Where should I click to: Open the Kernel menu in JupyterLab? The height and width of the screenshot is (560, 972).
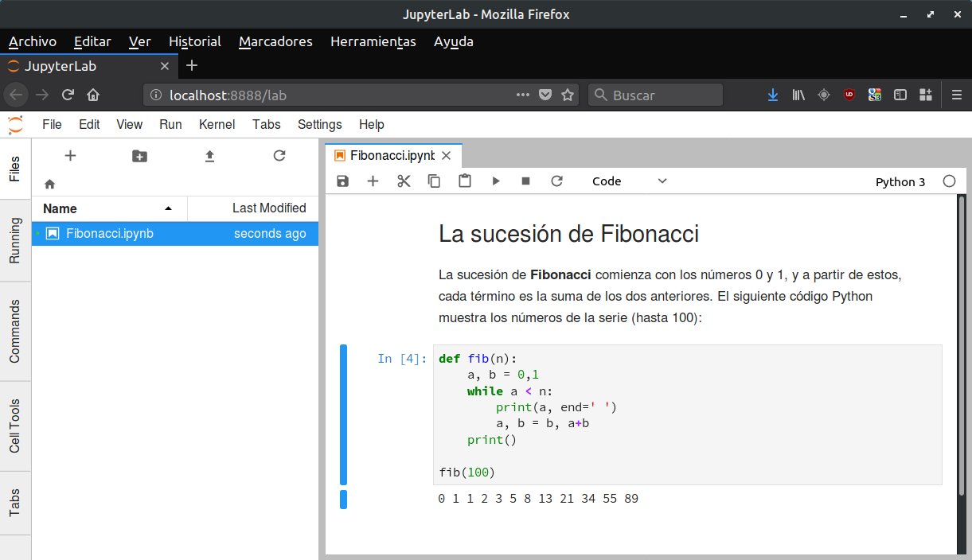point(217,125)
